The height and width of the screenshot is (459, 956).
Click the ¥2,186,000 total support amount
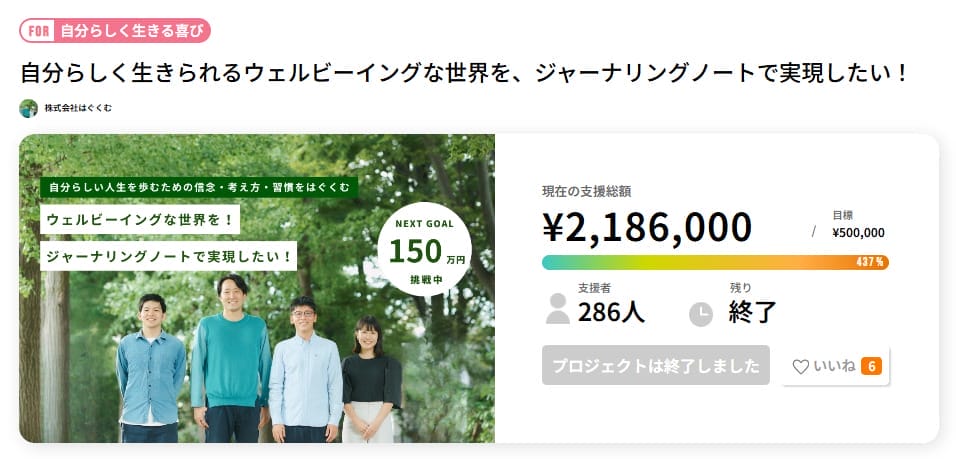pos(646,227)
